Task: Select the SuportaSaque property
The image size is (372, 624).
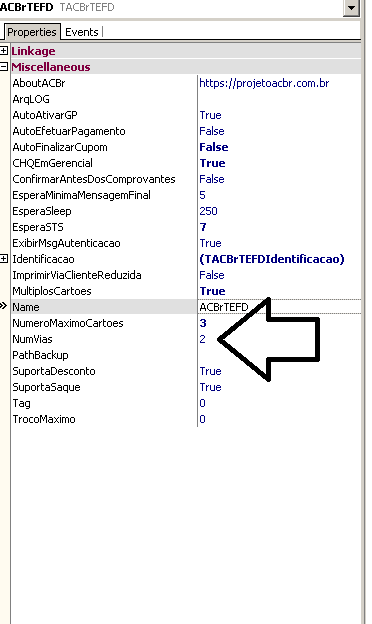Action: point(46,387)
